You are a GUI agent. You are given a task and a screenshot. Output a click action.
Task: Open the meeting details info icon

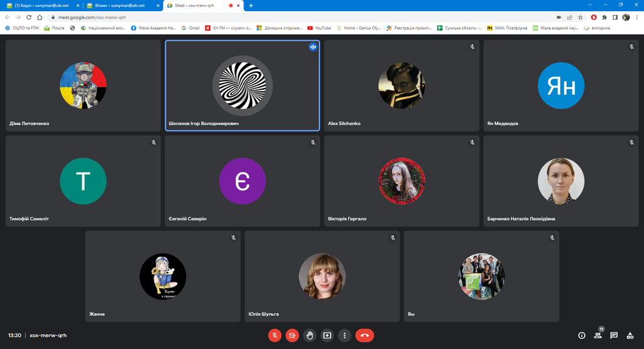581,335
